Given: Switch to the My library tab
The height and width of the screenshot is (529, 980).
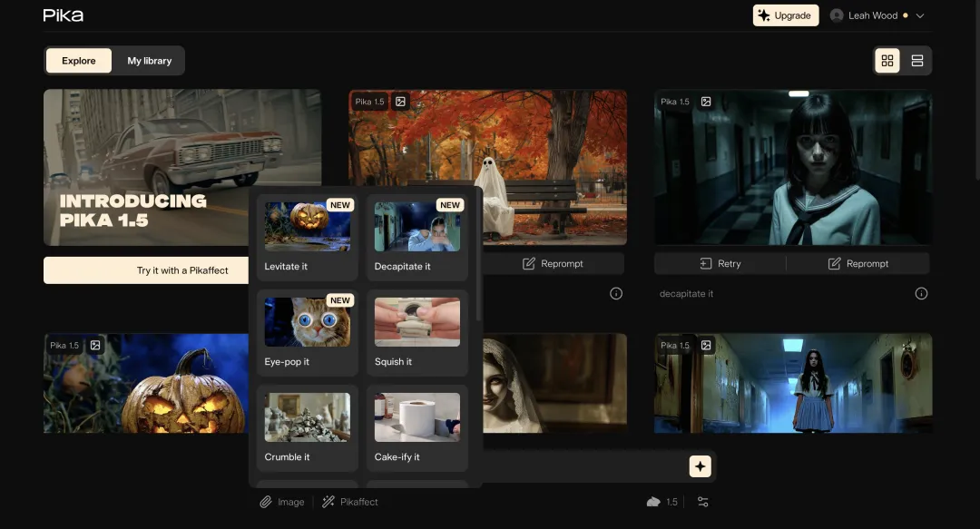Looking at the screenshot, I should 150,61.
